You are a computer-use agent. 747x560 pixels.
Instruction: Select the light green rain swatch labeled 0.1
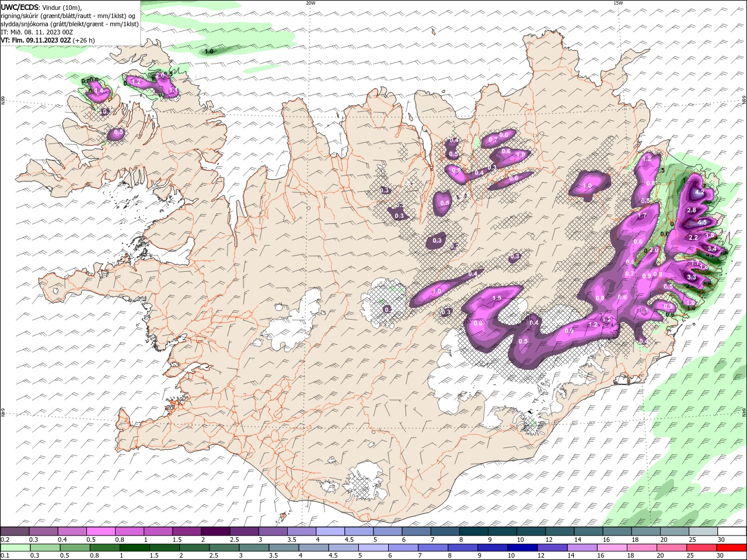click(x=15, y=548)
